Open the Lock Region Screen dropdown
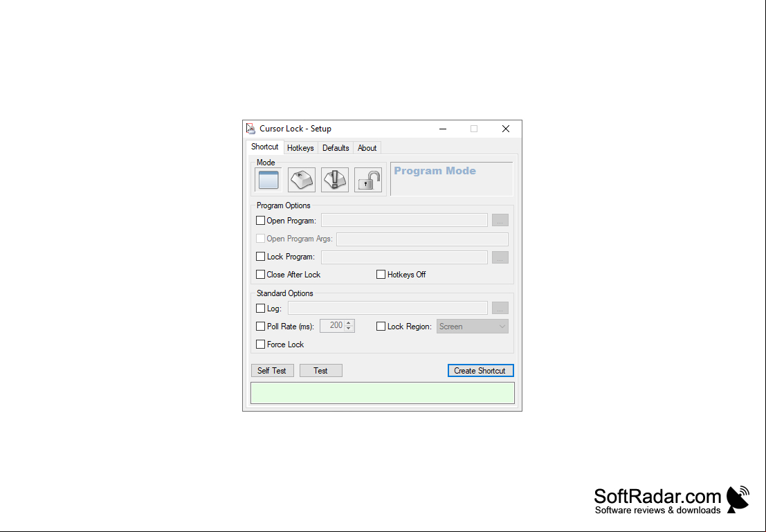Image resolution: width=766 pixels, height=532 pixels. pos(473,327)
